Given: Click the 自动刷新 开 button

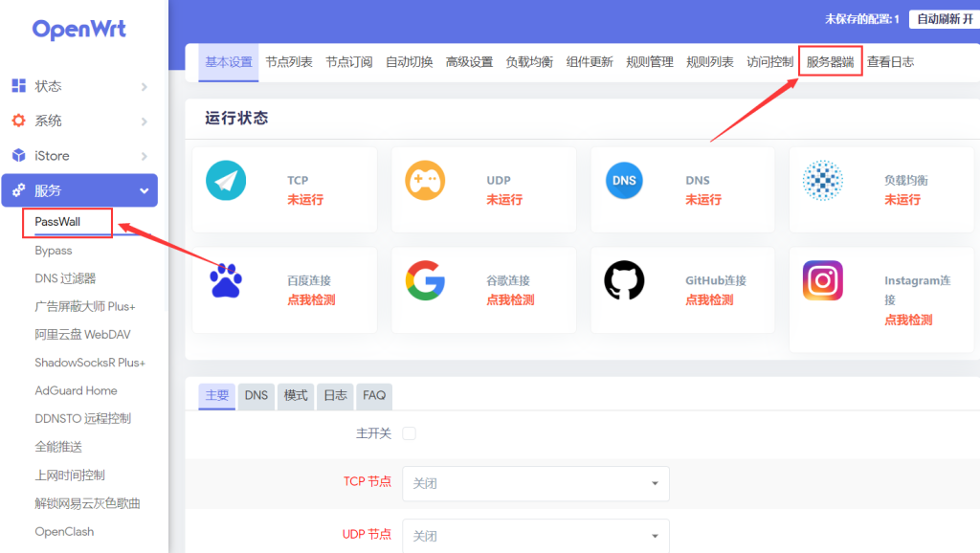Looking at the screenshot, I should click(x=944, y=19).
